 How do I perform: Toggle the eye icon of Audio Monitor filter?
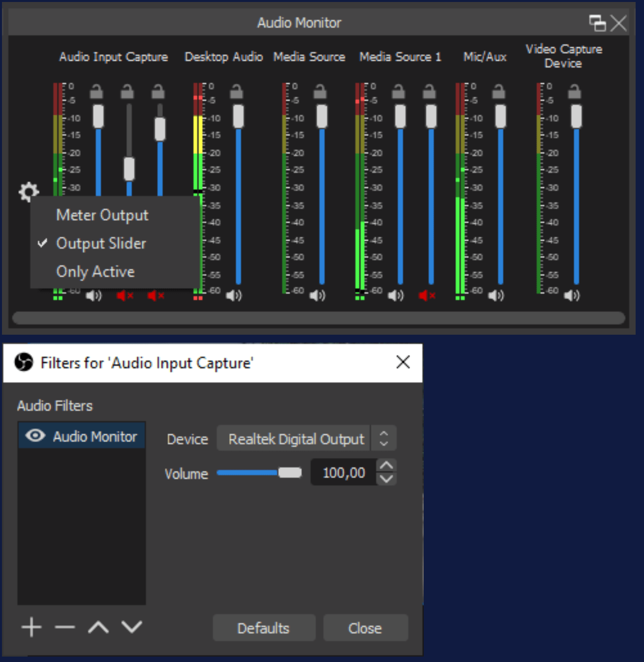[x=35, y=436]
